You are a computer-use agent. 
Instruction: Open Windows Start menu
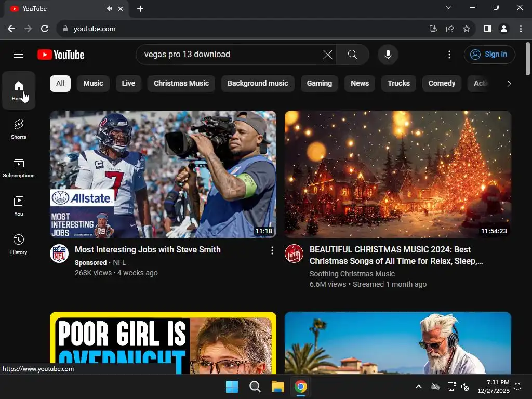[x=232, y=387]
